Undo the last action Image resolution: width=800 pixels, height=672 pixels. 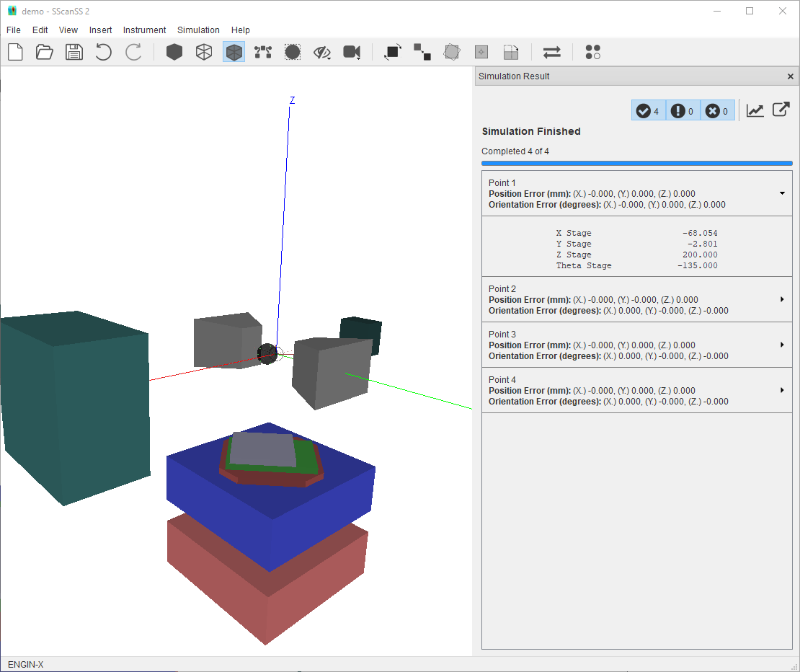(x=104, y=52)
